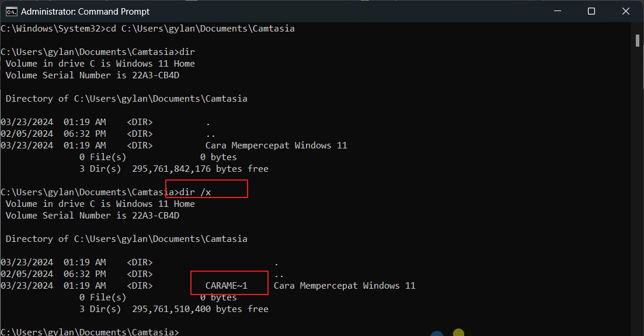644x336 pixels.
Task: Close the Administrator Command Prompt window
Action: tap(625, 11)
